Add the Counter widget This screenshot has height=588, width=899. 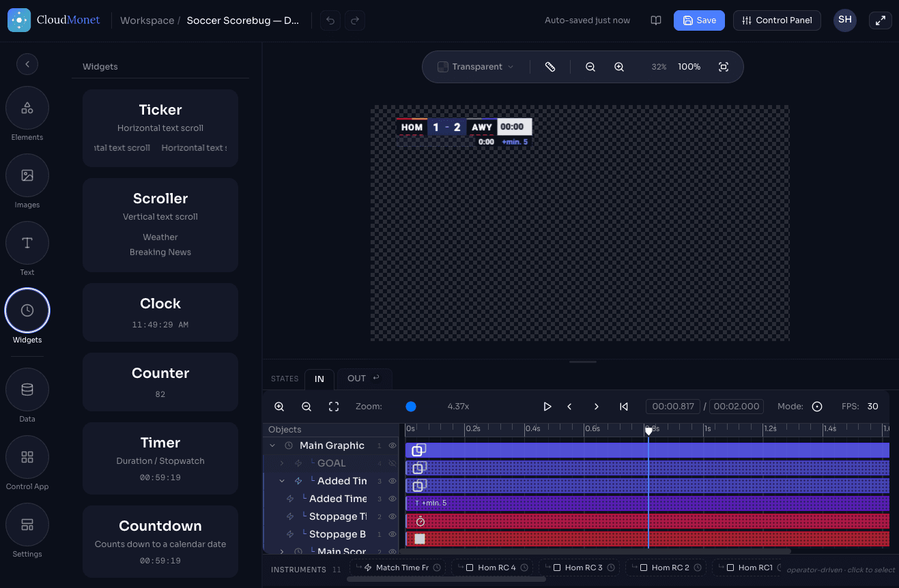point(160,382)
